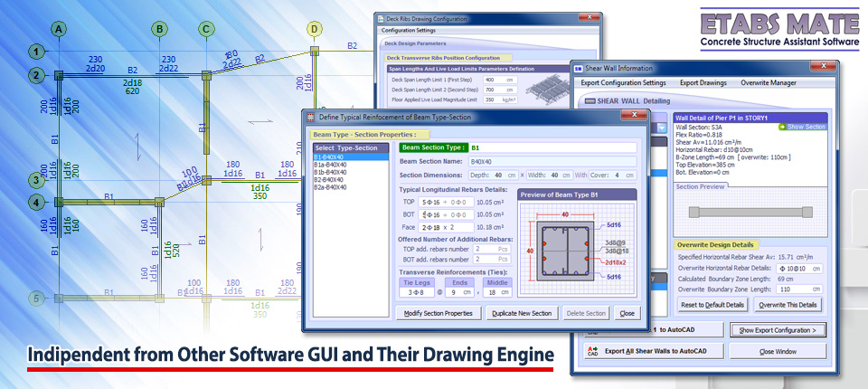Open the Overwrite Manager menu

click(x=769, y=82)
